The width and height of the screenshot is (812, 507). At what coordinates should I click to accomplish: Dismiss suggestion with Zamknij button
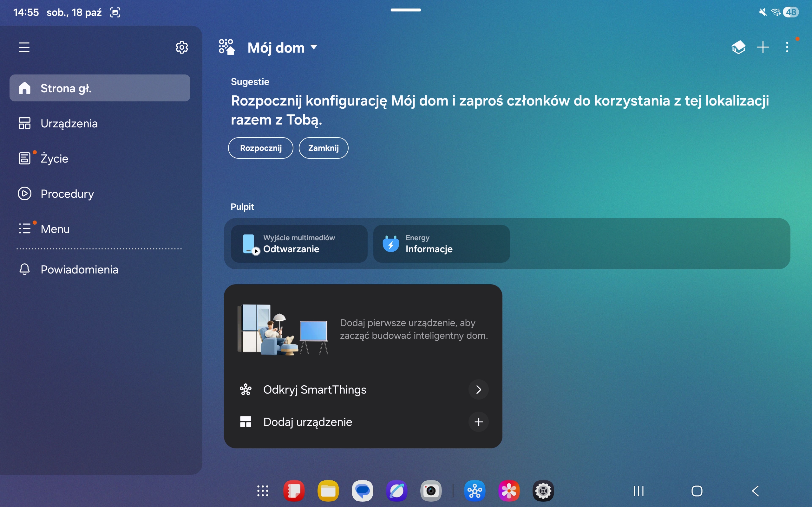coord(324,148)
